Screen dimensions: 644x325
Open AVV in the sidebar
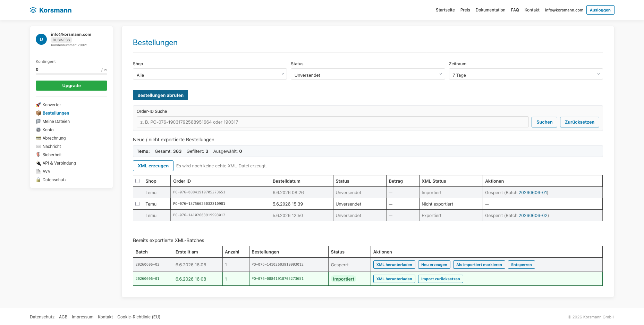click(x=46, y=172)
